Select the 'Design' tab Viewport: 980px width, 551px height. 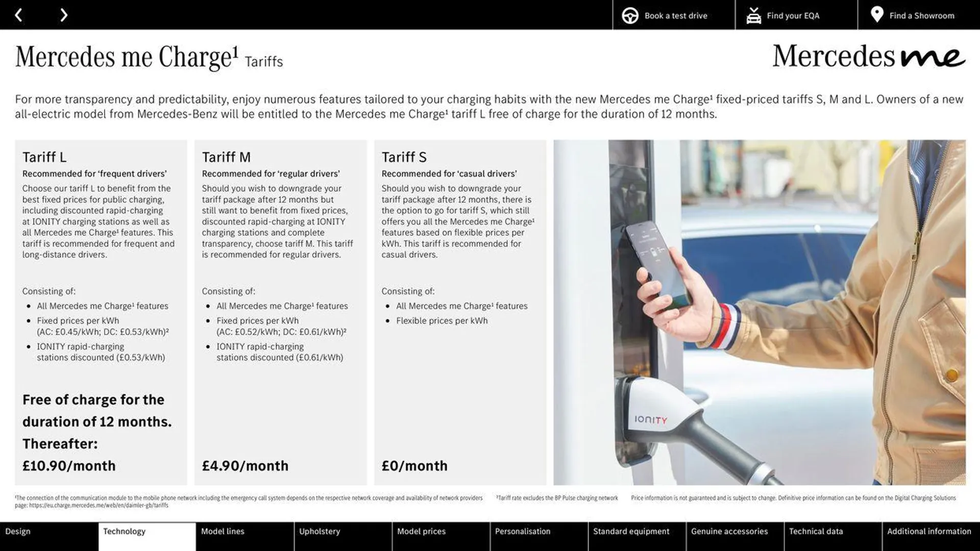[48, 532]
